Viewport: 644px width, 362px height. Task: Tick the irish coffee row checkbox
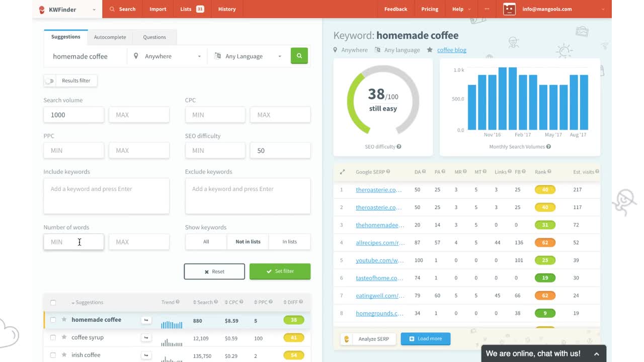pos(53,355)
